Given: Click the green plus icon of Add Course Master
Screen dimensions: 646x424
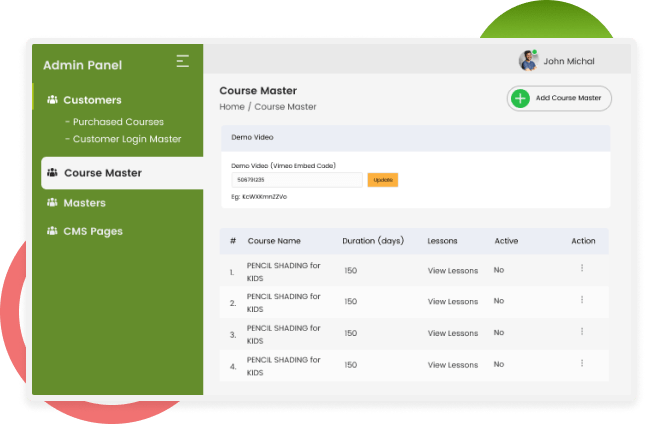Looking at the screenshot, I should 520,98.
